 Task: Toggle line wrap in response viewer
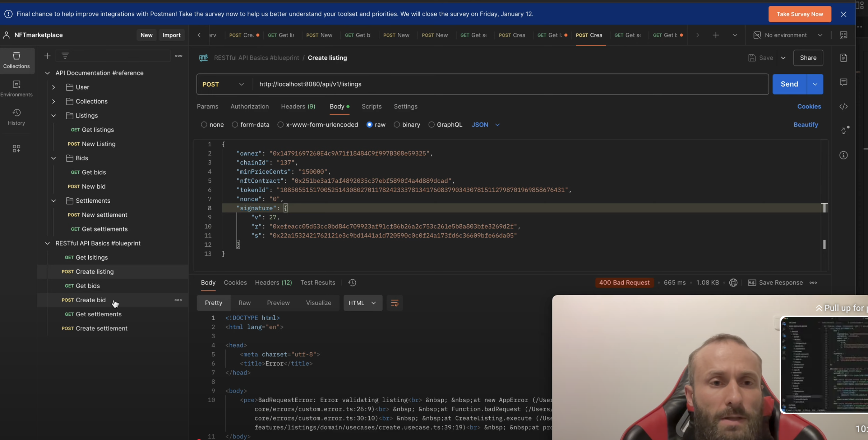[394, 303]
